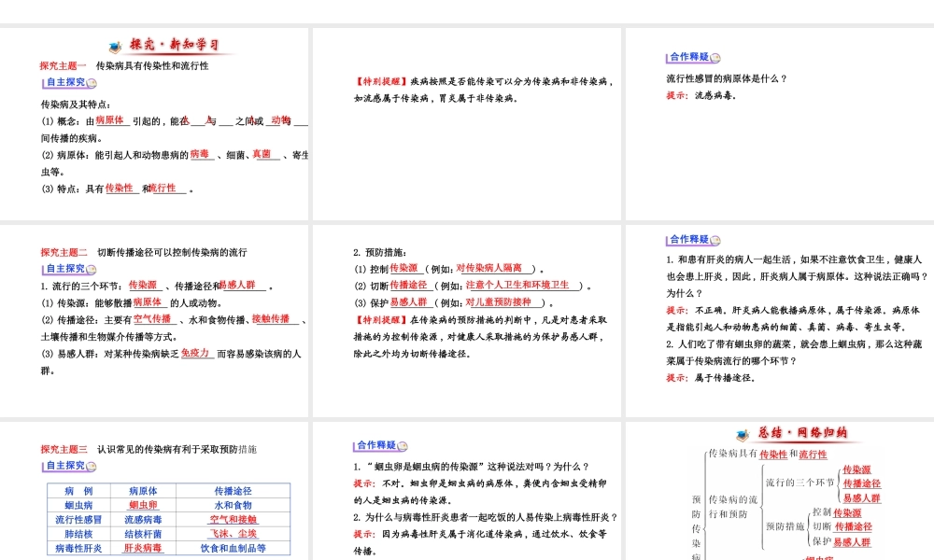The height and width of the screenshot is (560, 934).
Task: Click the bubble icon after 自主探究 under 探究主题三
Action: coord(92,467)
